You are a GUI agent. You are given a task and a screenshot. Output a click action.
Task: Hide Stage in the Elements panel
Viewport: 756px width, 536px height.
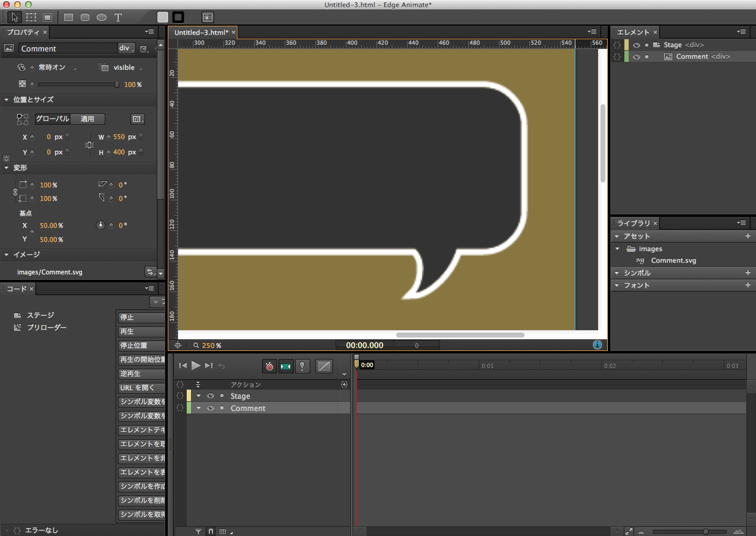click(x=637, y=45)
